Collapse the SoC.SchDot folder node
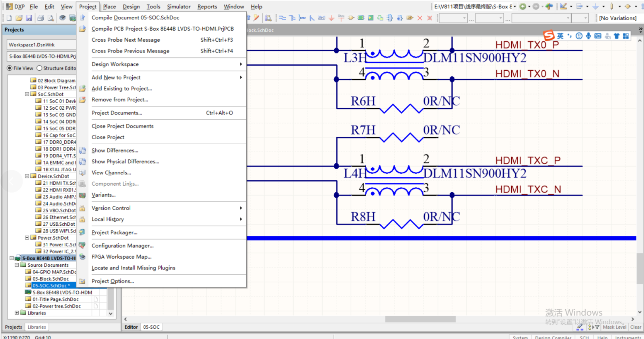 pos(27,94)
